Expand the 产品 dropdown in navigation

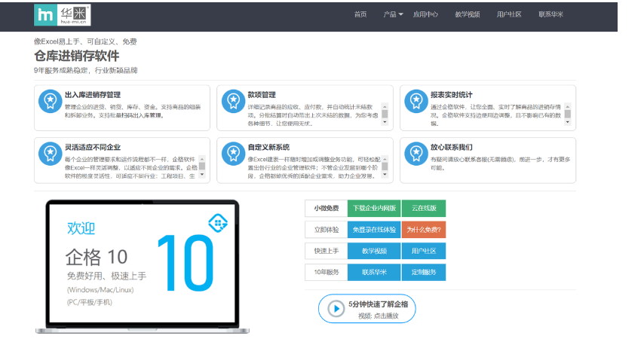click(393, 14)
